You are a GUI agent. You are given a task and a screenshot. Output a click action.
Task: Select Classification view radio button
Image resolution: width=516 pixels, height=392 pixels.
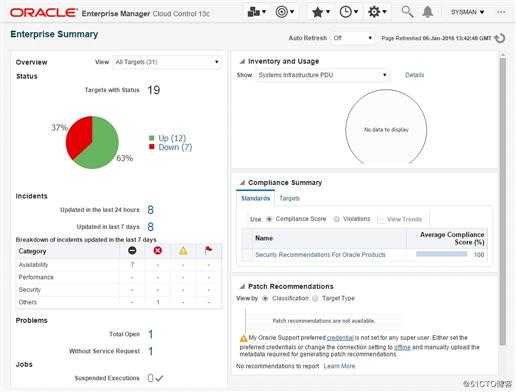[265, 298]
